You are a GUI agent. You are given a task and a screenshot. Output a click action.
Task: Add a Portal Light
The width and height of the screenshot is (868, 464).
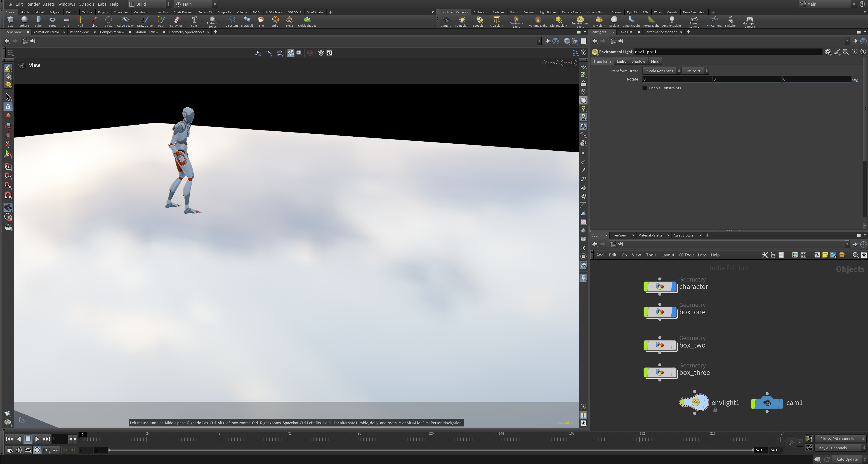(x=651, y=21)
